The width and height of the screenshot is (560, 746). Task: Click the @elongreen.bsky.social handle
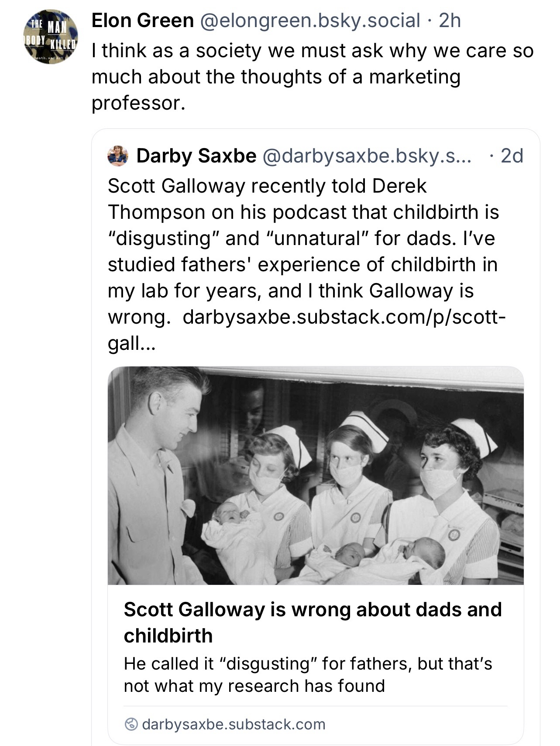click(310, 21)
